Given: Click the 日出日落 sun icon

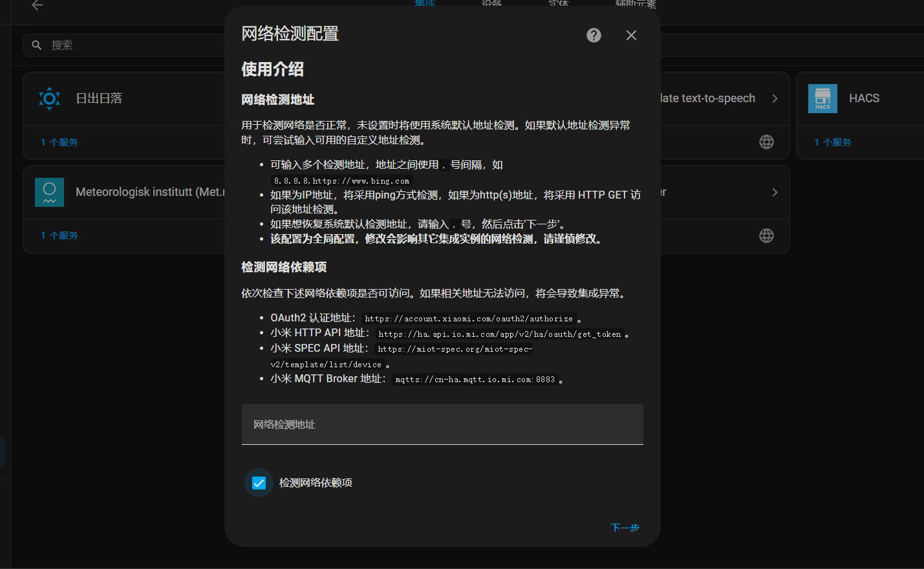Looking at the screenshot, I should pos(49,98).
